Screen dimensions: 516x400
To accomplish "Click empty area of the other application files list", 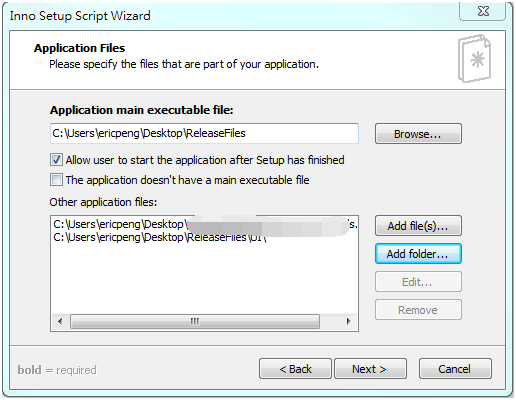I will (204, 278).
